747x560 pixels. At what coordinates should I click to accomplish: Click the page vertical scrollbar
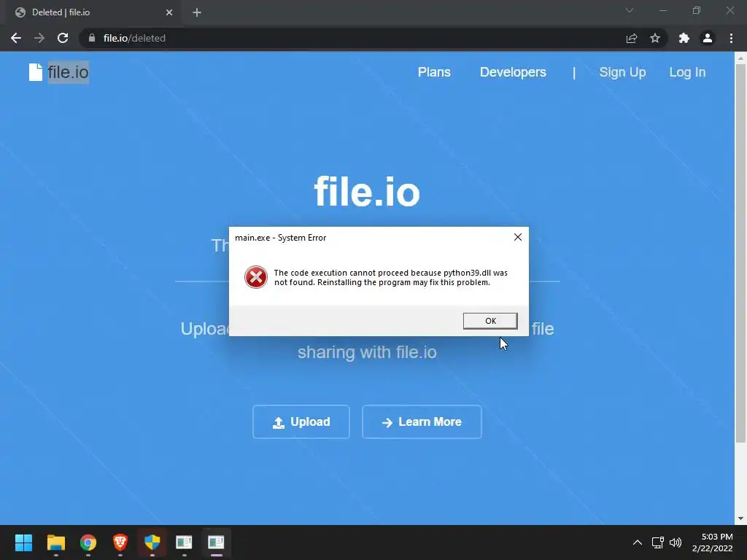coord(740,252)
